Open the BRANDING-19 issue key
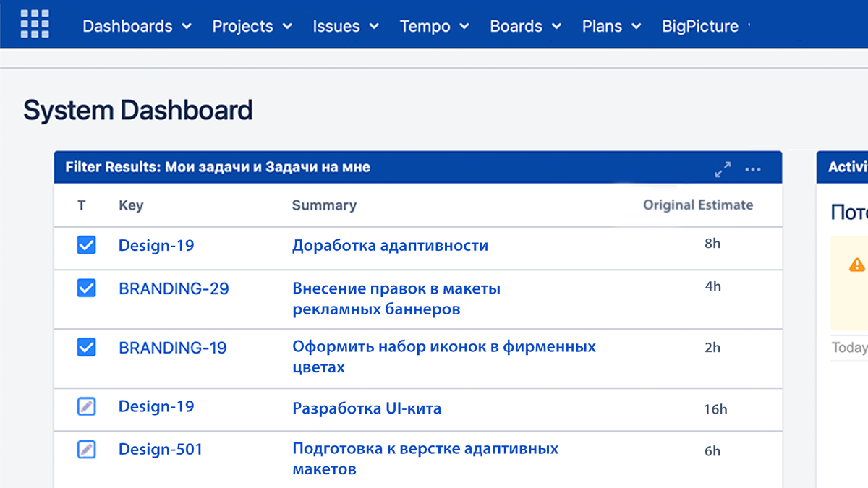Image resolution: width=868 pixels, height=488 pixels. coord(173,348)
